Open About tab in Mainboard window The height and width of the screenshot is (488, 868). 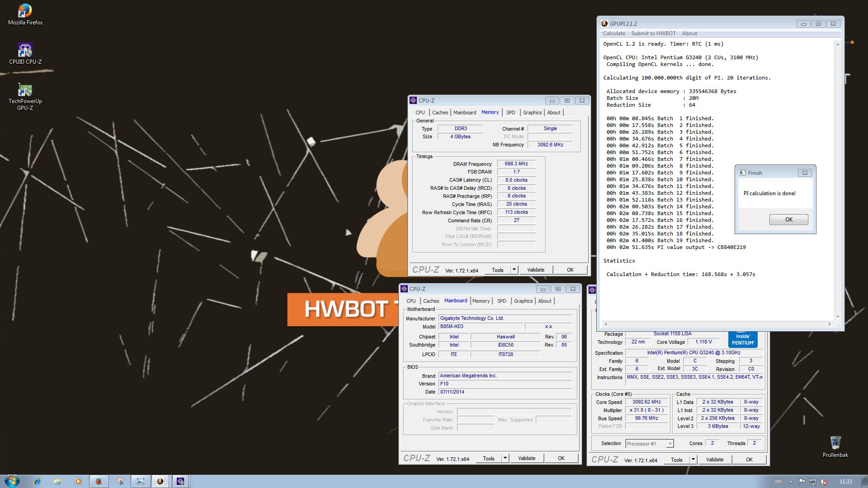(x=545, y=301)
